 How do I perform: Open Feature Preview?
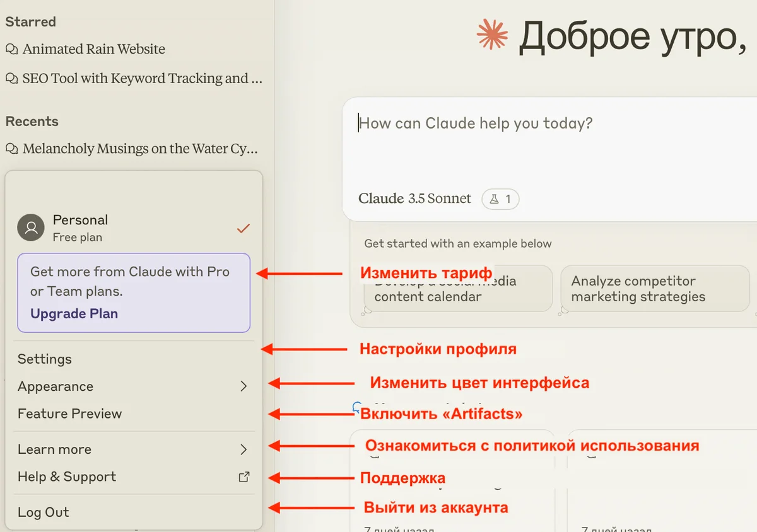134,414
